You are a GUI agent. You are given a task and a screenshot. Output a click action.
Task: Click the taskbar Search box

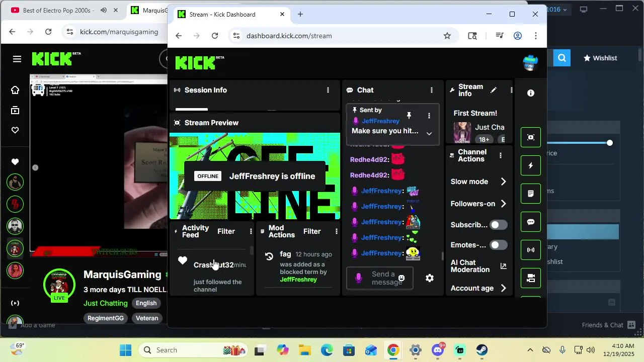pyautogui.click(x=193, y=350)
